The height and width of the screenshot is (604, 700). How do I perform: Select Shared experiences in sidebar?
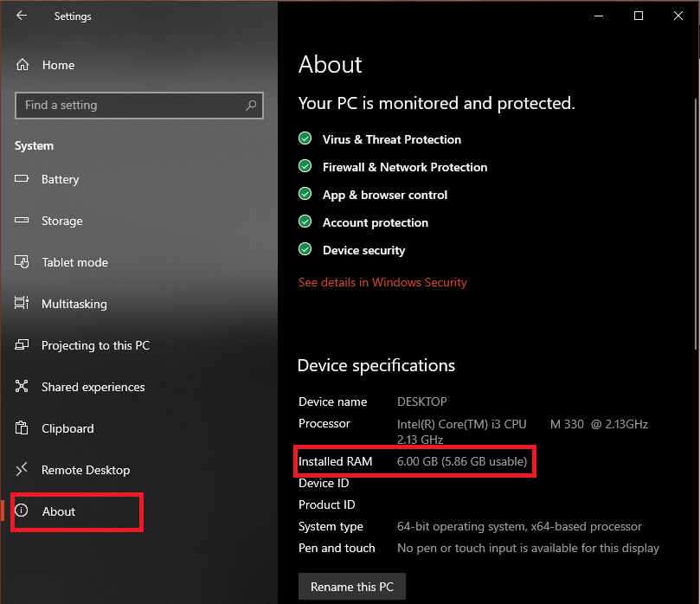pyautogui.click(x=93, y=387)
